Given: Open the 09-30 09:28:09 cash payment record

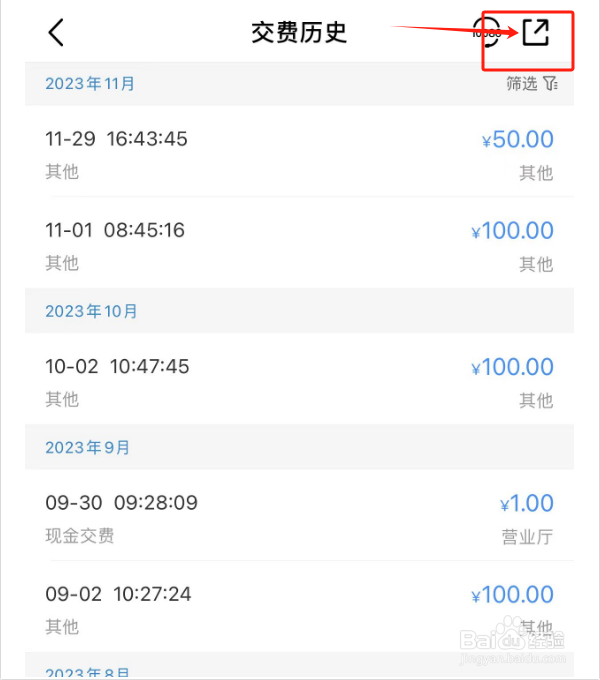Looking at the screenshot, I should (x=299, y=515).
